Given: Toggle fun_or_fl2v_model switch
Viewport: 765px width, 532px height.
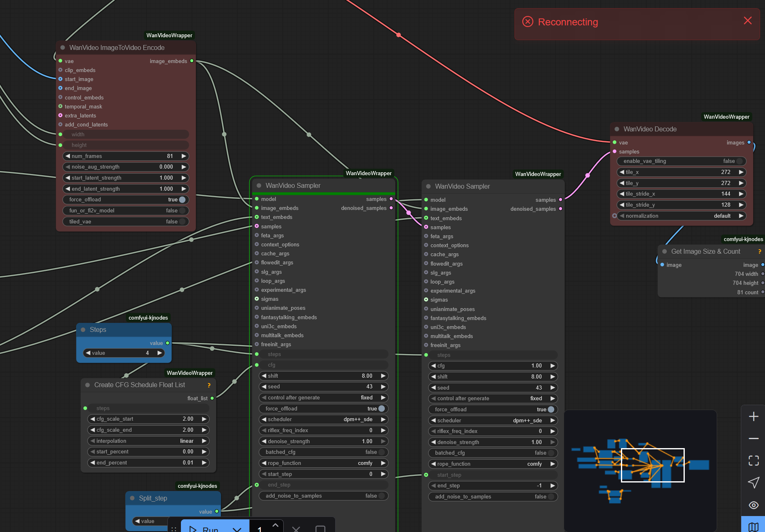Looking at the screenshot, I should (126, 210).
